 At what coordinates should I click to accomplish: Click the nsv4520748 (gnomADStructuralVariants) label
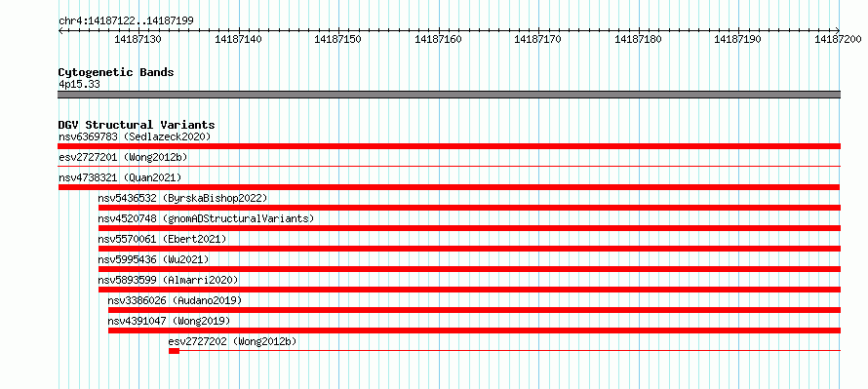pyautogui.click(x=206, y=218)
